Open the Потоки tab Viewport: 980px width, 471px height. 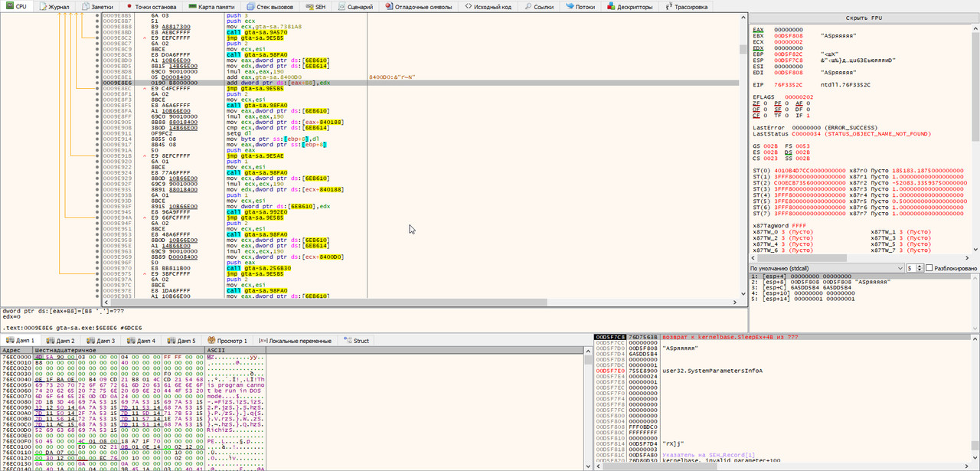point(580,6)
